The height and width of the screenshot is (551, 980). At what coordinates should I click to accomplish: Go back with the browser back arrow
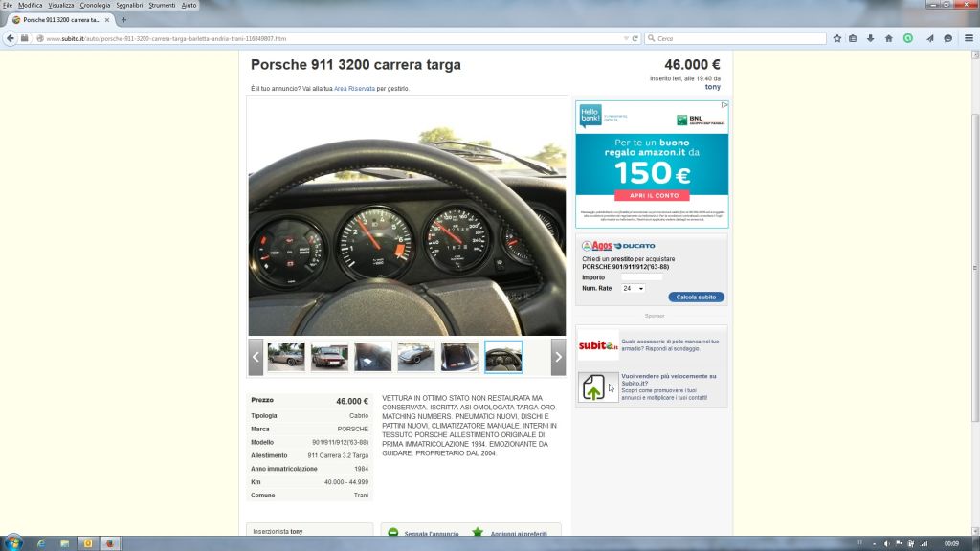11,38
